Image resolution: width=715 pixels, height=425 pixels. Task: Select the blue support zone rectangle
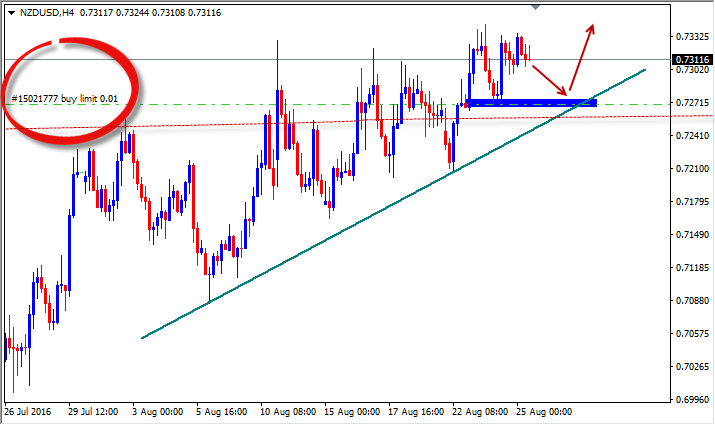pos(531,103)
